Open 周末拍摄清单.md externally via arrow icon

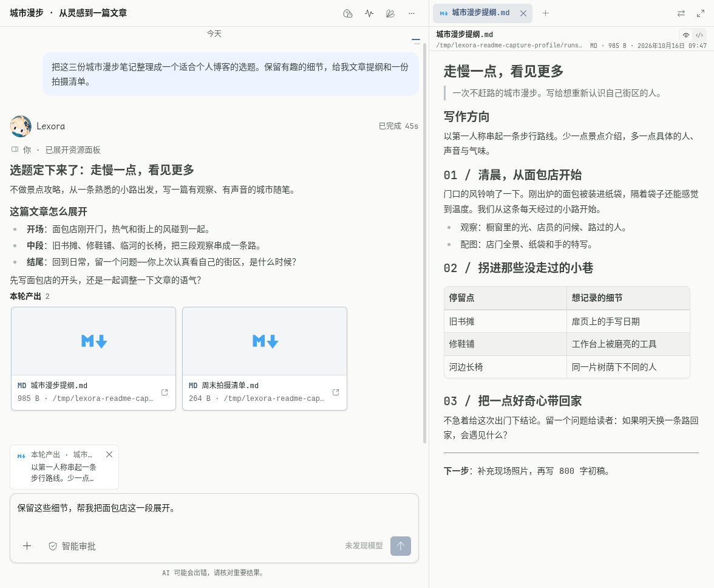336,392
